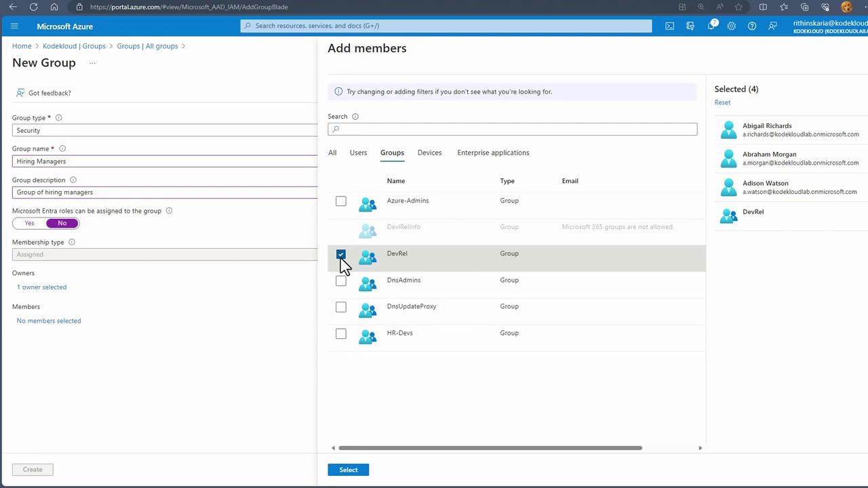Click the Select button

tap(348, 470)
